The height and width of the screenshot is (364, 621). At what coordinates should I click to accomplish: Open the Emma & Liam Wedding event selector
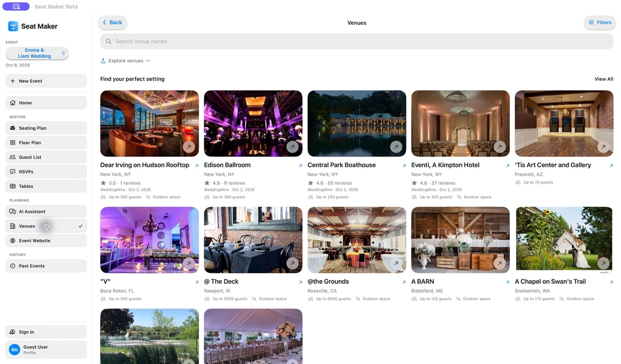(37, 53)
